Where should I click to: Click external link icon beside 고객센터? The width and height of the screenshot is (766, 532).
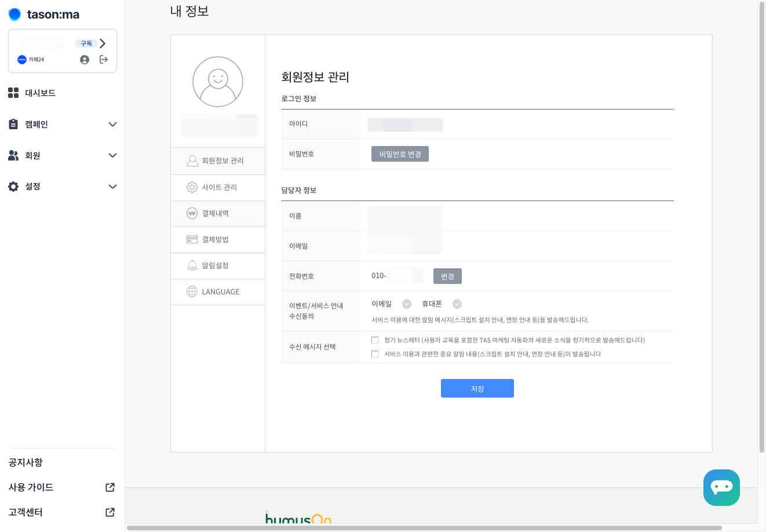110,512
